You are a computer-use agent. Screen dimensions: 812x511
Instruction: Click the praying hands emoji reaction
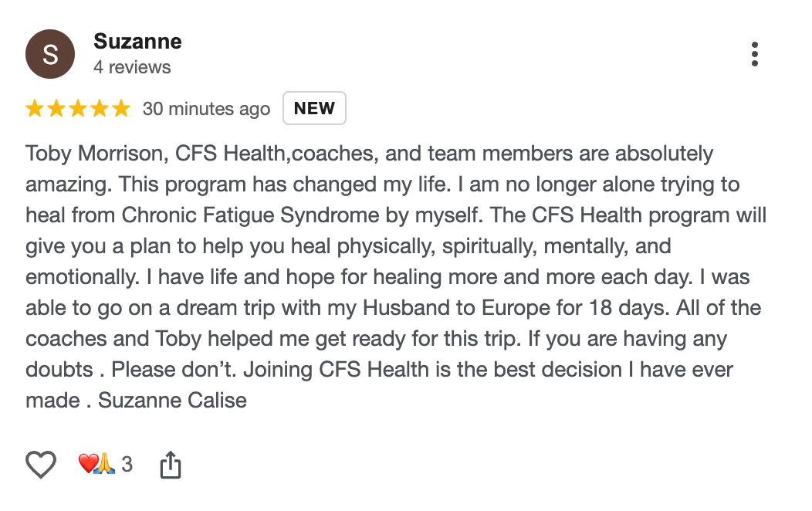105,464
